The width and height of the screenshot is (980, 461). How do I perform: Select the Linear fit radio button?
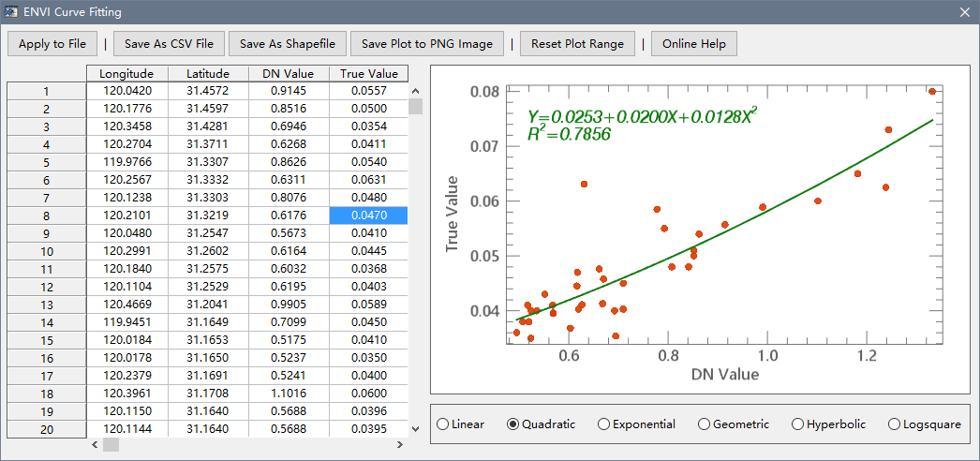[x=461, y=424]
